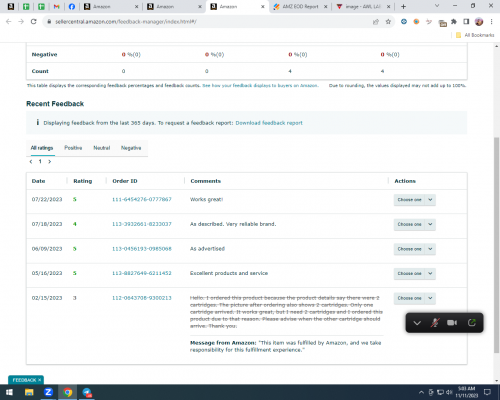This screenshot has width=500, height=400.
Task: Close the AMZ EOD Report tab
Action: point(326,6)
